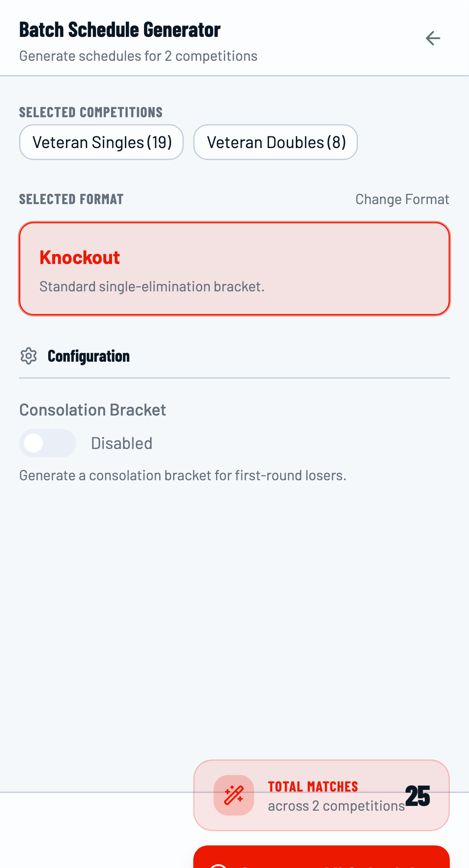Select the Veteran Doubles (8) competition chip
The width and height of the screenshot is (469, 868).
click(276, 142)
